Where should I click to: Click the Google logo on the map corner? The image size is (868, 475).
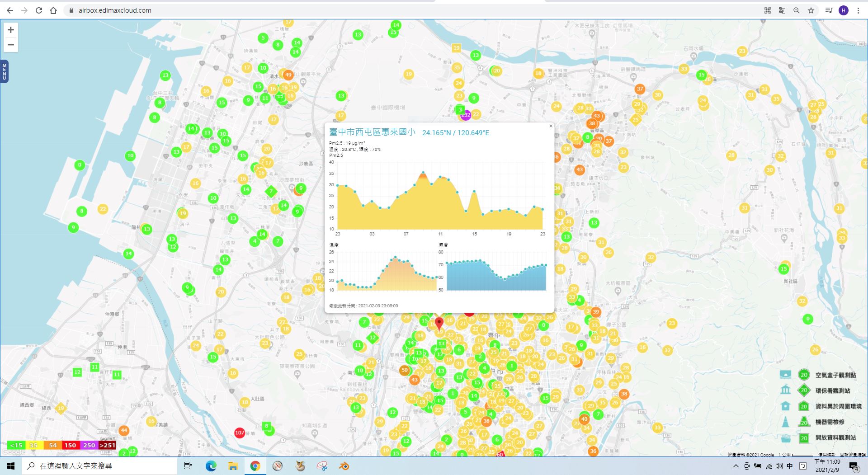(x=14, y=452)
